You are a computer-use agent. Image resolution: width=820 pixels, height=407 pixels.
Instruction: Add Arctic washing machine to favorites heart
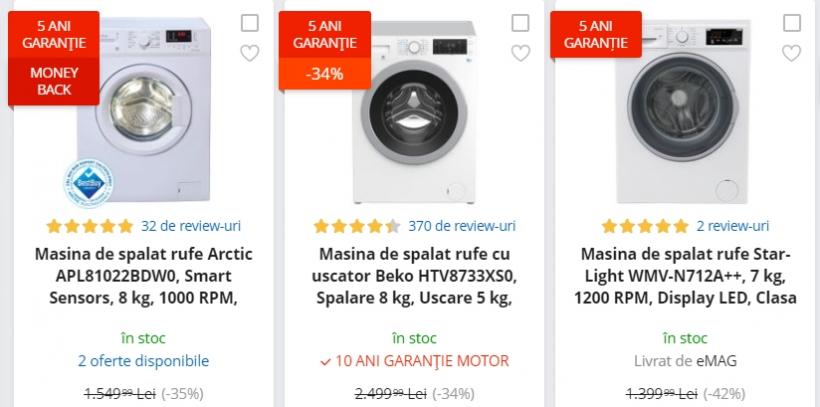click(249, 53)
